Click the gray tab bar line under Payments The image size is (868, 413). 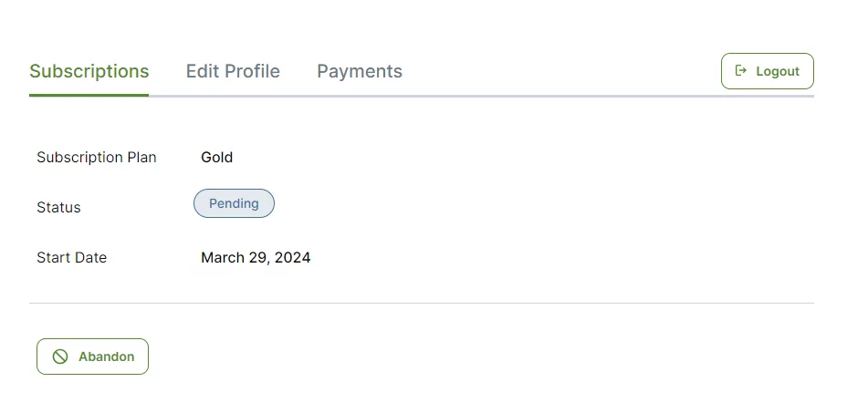coord(360,97)
